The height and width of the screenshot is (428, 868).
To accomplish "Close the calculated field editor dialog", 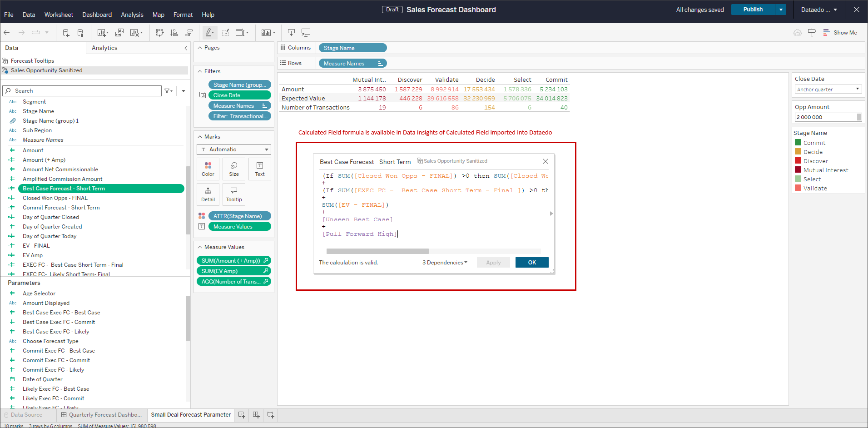I will click(546, 161).
